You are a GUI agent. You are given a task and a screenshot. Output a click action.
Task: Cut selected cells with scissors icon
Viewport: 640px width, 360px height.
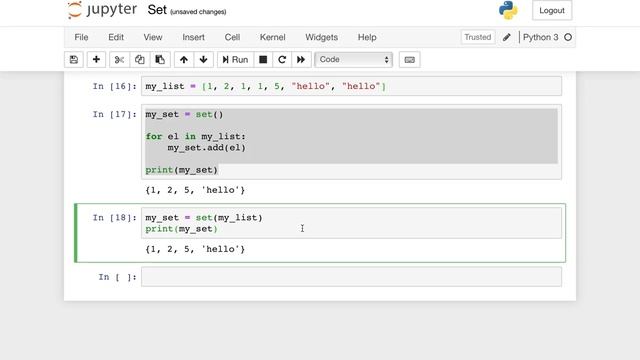pos(119,60)
